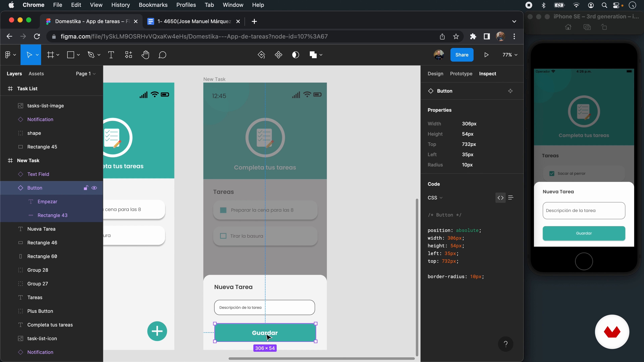The height and width of the screenshot is (362, 644).
Task: Open a new Chrome tab
Action: tap(254, 21)
